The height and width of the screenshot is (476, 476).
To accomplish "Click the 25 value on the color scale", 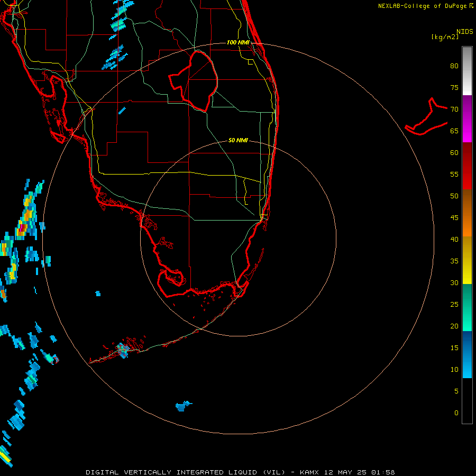I will coord(454,305).
